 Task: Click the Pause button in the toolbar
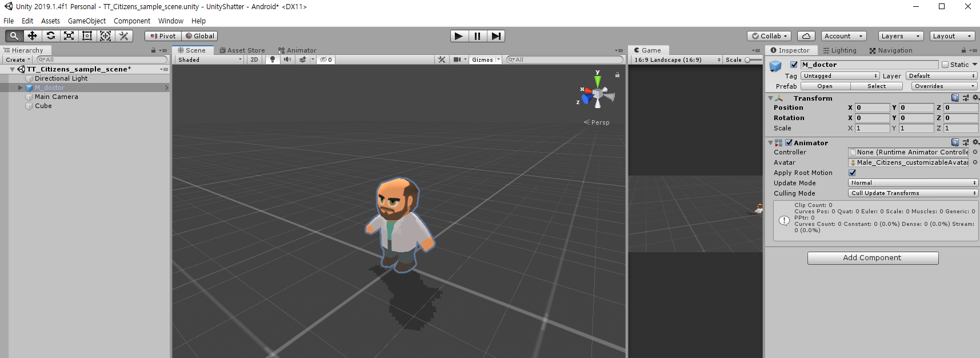[477, 36]
